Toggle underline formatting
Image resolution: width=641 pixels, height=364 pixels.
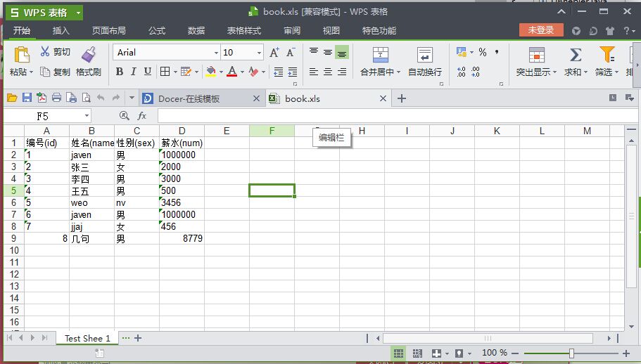tap(148, 72)
